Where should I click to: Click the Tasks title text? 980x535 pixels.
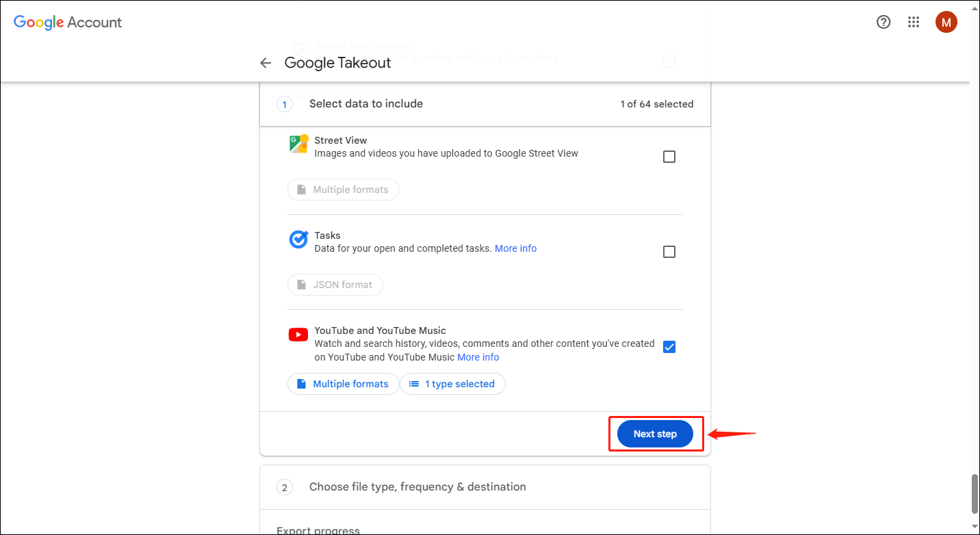[327, 235]
